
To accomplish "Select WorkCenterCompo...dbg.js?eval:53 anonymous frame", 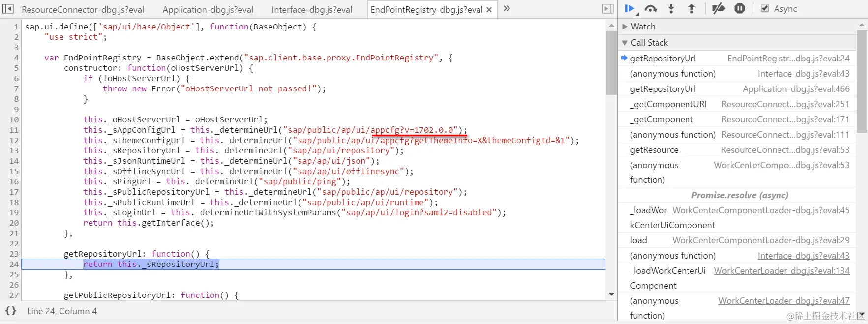I will pos(737,173).
